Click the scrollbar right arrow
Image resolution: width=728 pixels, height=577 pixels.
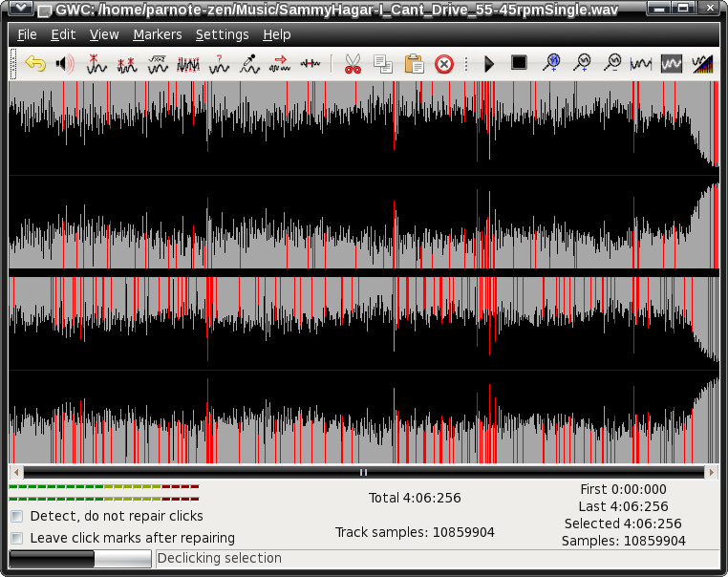(x=712, y=472)
